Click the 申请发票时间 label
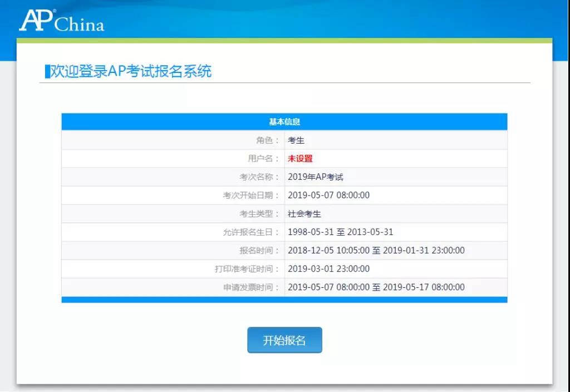Screen dimensions: 570x392 [x=251, y=287]
